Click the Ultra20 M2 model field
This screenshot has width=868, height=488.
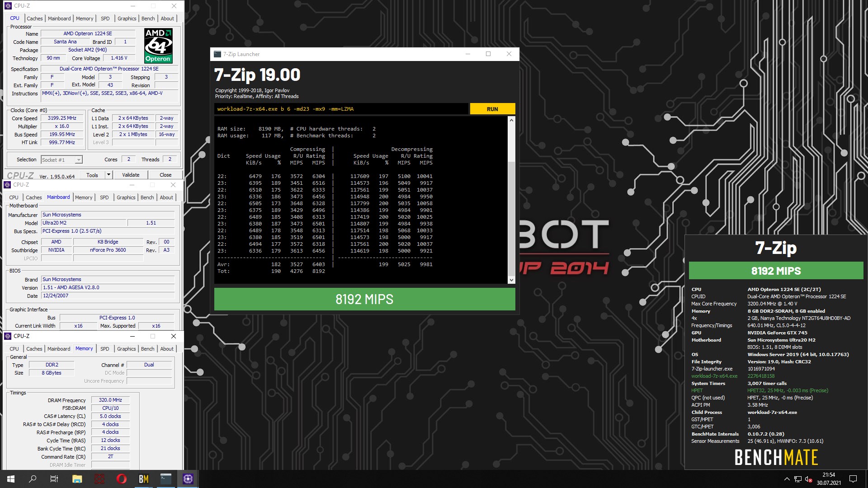[x=84, y=223]
